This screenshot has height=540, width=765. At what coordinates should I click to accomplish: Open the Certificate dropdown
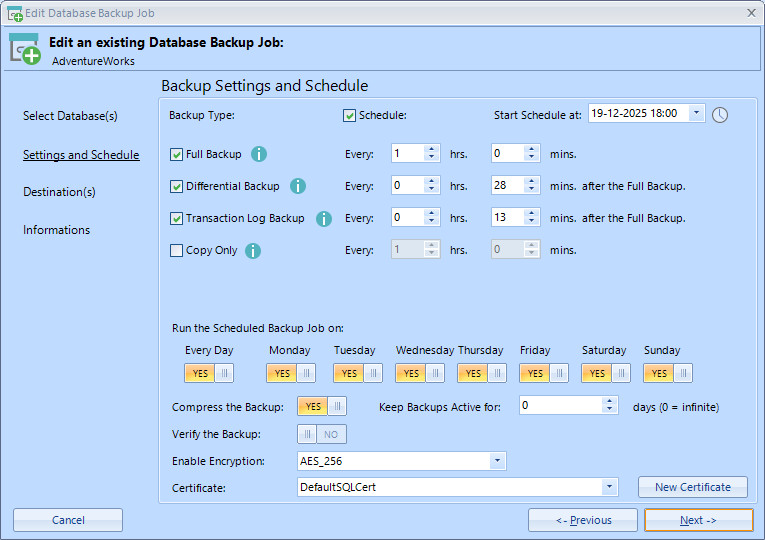pos(609,487)
